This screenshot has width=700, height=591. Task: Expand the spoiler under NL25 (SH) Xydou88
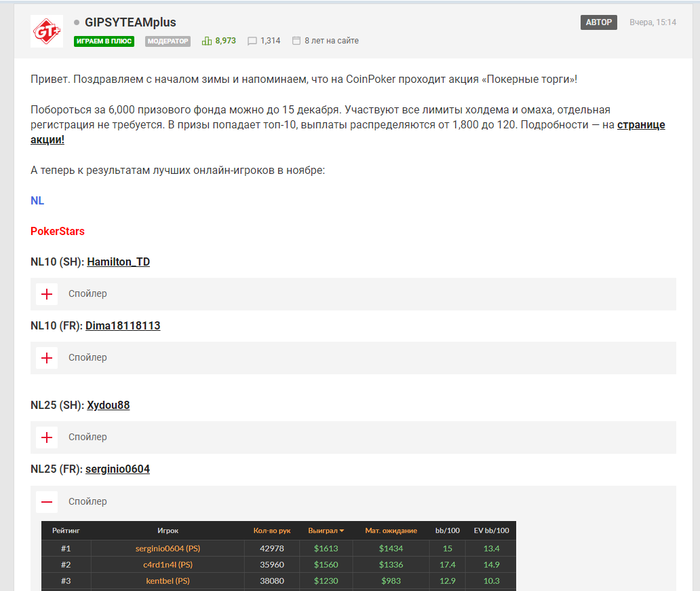tap(47, 437)
